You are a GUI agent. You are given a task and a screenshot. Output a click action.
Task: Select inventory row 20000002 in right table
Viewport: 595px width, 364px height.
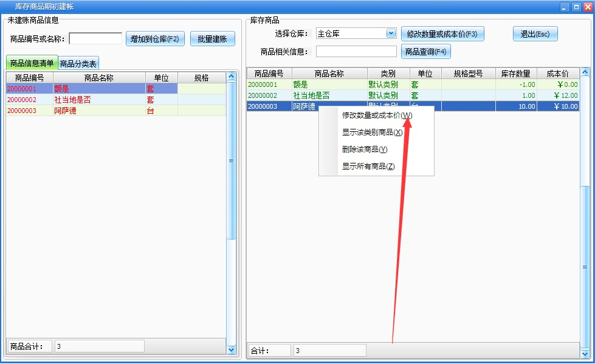(x=413, y=95)
